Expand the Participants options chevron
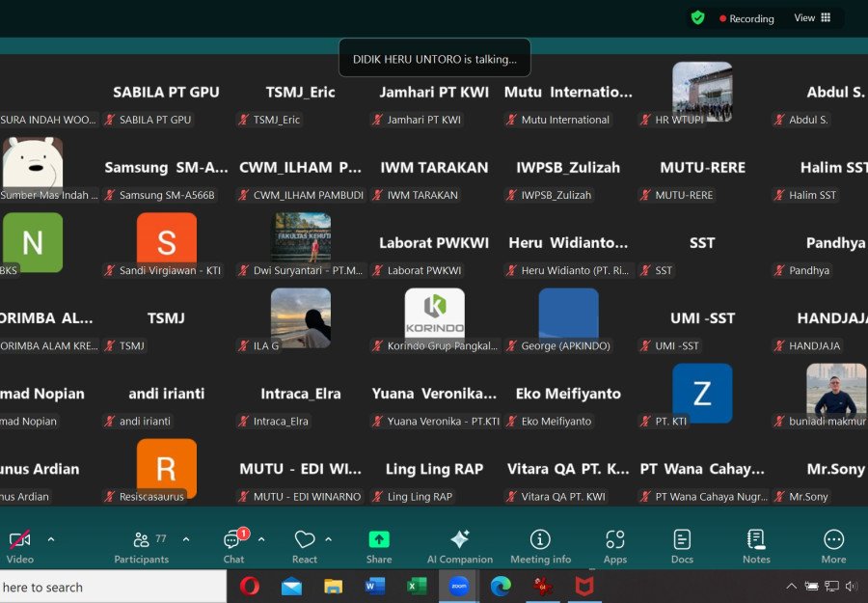The height and width of the screenshot is (603, 868). click(186, 539)
